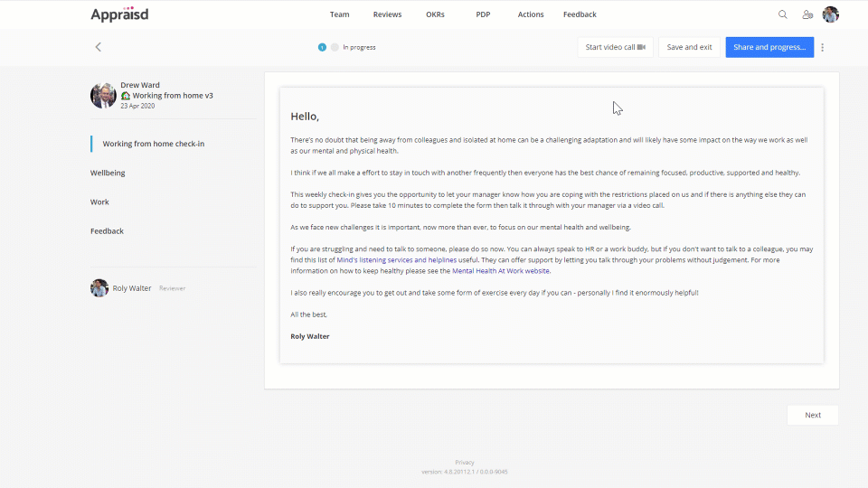Click the Drew Ward name
This screenshot has width=868, height=488.
[140, 85]
